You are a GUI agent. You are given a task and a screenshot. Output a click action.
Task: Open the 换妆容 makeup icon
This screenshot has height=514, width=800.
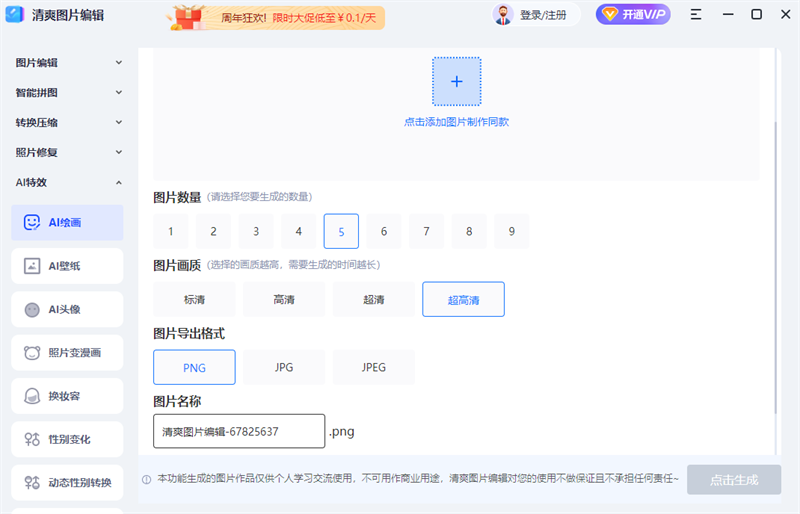tap(32, 396)
